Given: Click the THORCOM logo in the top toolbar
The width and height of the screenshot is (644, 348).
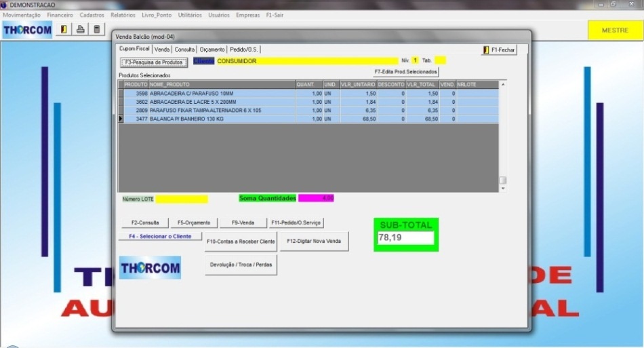Looking at the screenshot, I should click(x=27, y=29).
